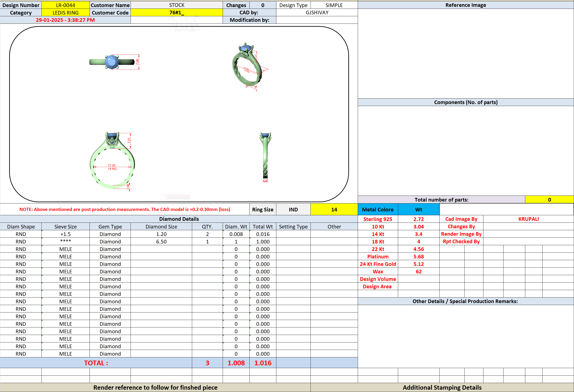Image resolution: width=574 pixels, height=392 pixels.
Task: Select the Changes count cell next to Changes
Action: tap(263, 5)
